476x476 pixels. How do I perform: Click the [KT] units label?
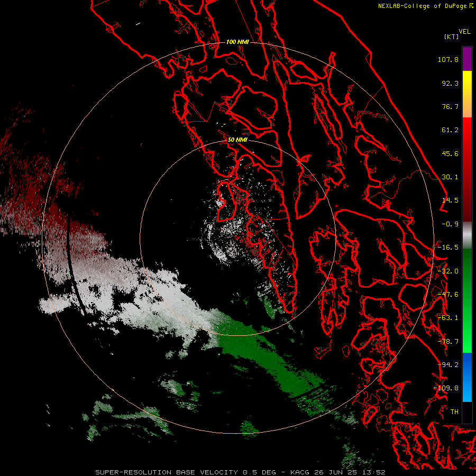[452, 36]
